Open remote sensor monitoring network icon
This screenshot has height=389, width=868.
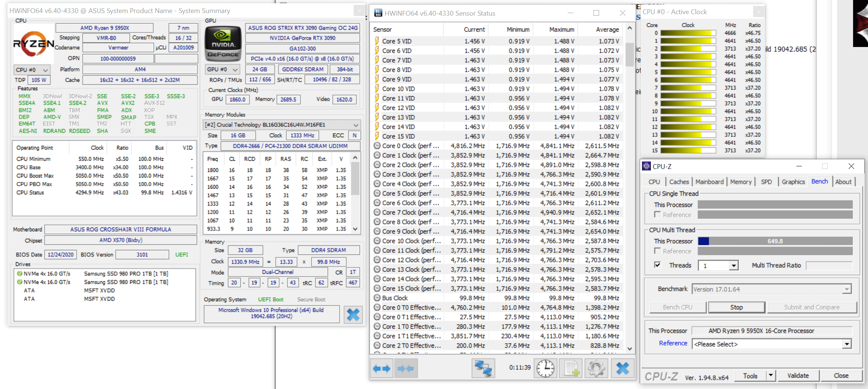tap(483, 368)
